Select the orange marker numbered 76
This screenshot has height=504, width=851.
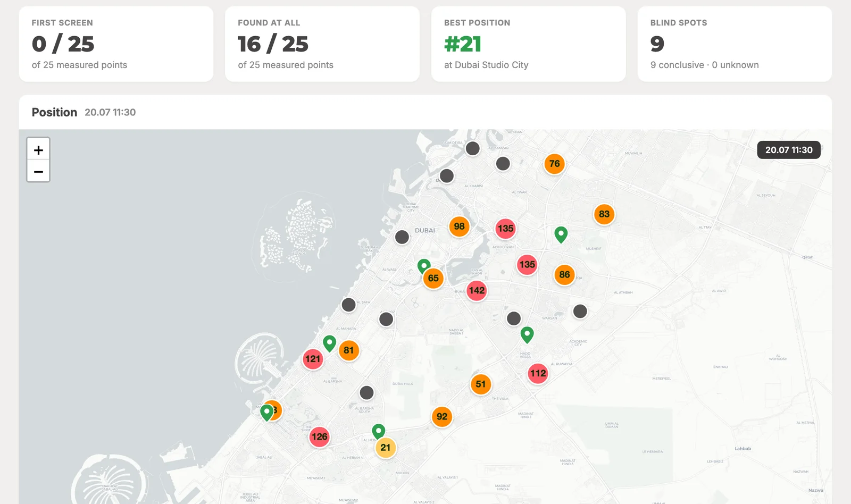pyautogui.click(x=554, y=164)
